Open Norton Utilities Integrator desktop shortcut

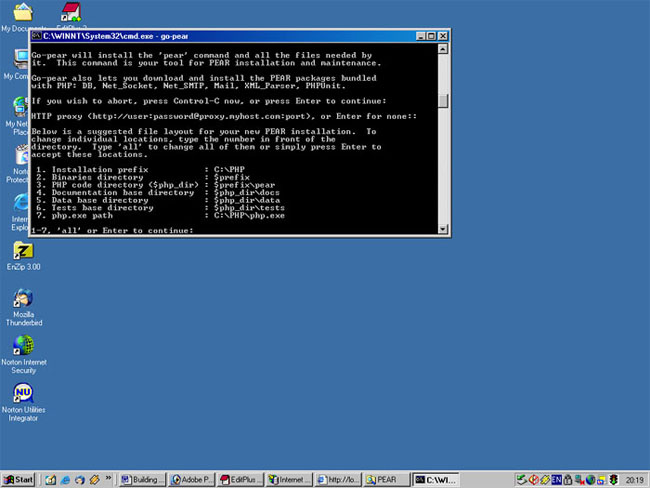(21, 393)
